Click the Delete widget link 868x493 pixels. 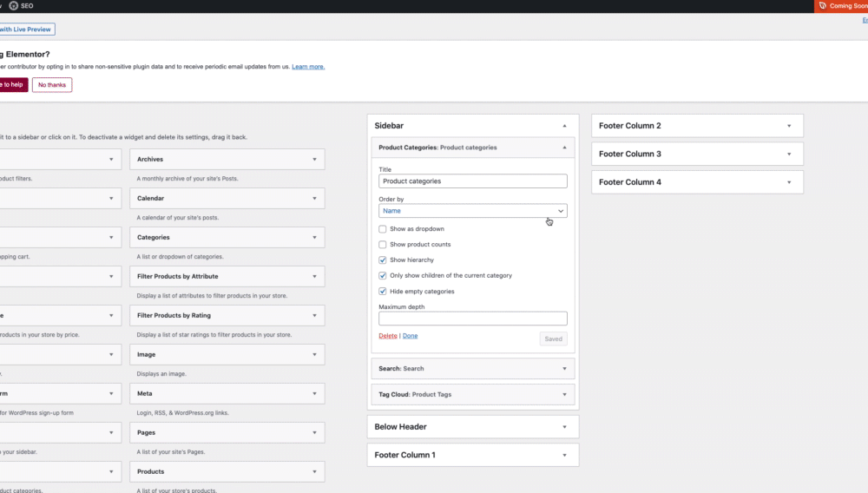point(388,336)
